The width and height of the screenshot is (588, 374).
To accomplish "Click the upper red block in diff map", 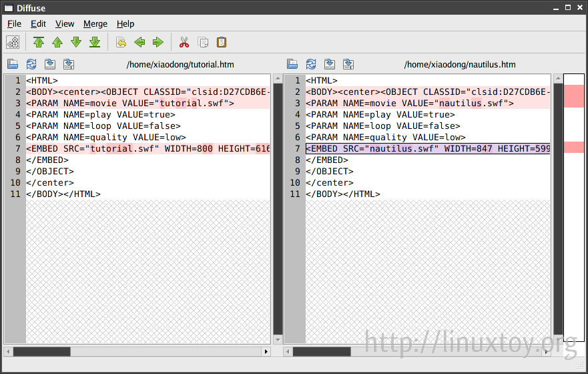I will click(x=574, y=96).
